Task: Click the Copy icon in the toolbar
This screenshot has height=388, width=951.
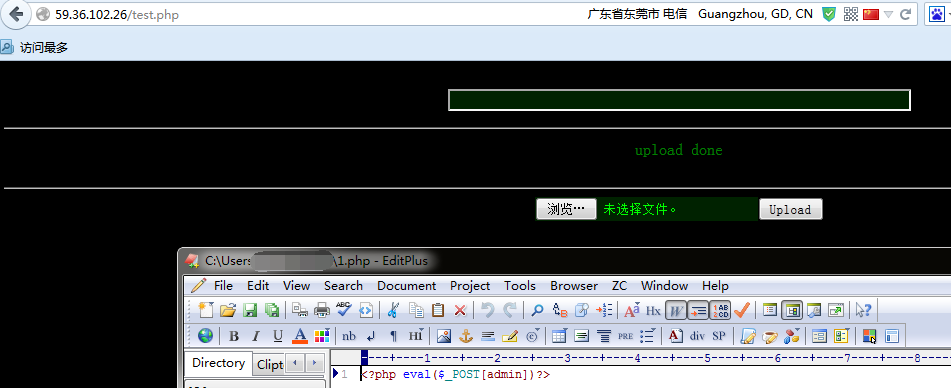Action: pos(416,310)
